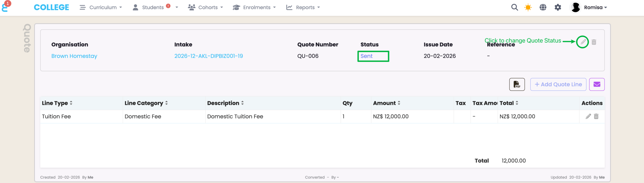Open the Curriculum menu

pos(101,7)
